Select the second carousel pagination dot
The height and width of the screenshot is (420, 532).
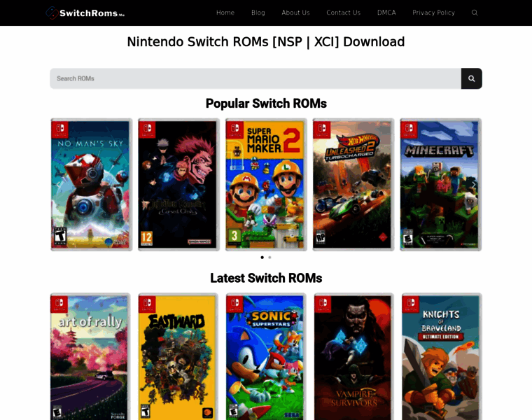269,258
